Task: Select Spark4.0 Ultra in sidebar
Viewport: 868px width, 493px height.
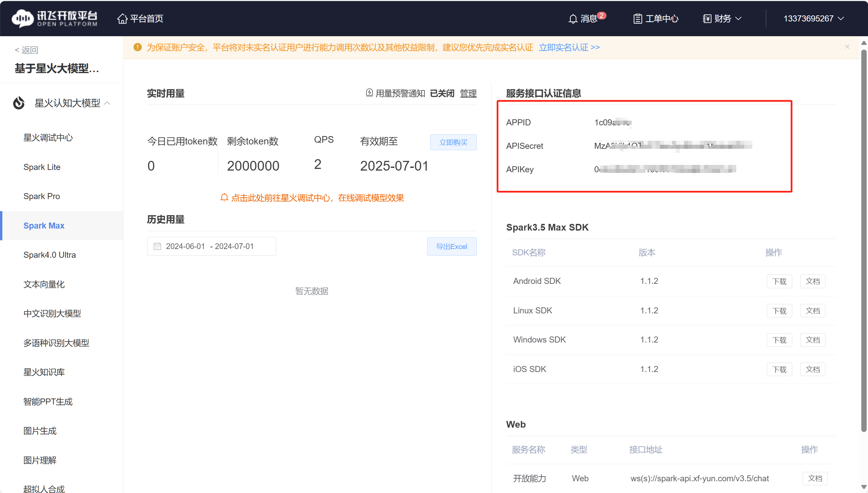Action: (49, 255)
